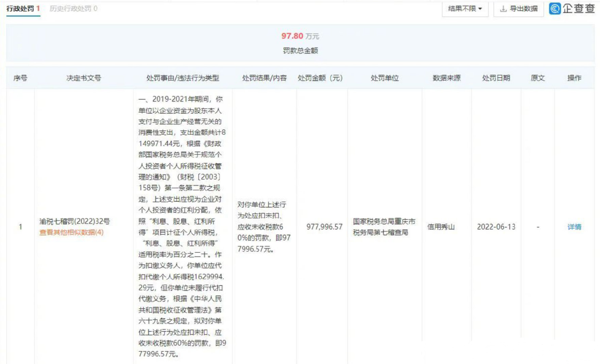Select the 渝税七稽罚(2022)32号 document number
Image resolution: width=600 pixels, height=364 pixels.
point(74,221)
